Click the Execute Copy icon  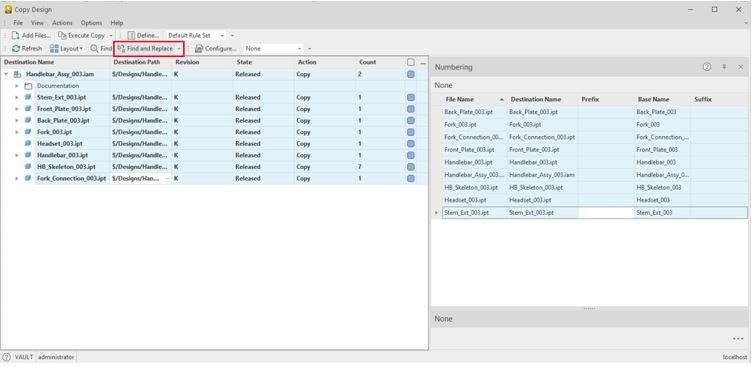click(x=62, y=36)
